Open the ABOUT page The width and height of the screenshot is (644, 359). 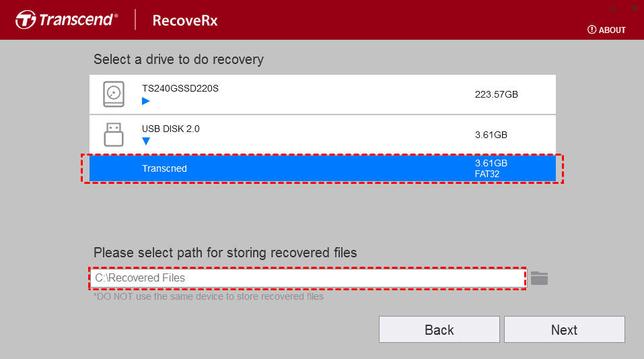click(606, 30)
